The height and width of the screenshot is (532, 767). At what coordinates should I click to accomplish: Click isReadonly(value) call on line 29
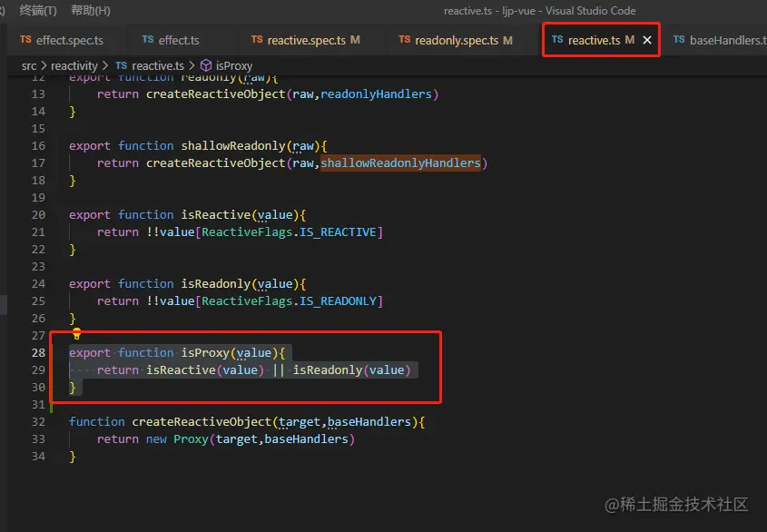click(351, 370)
